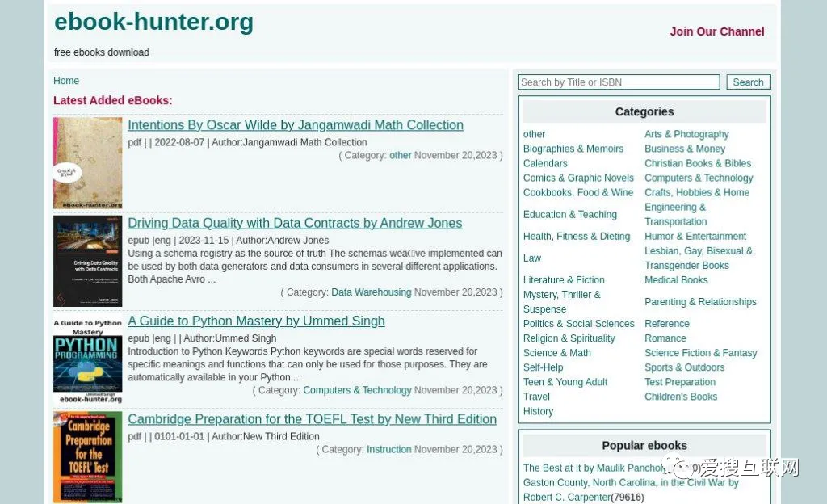Open the Intentions By Oscar Wilde book cover thumbnail
The width and height of the screenshot is (827, 504).
(87, 163)
